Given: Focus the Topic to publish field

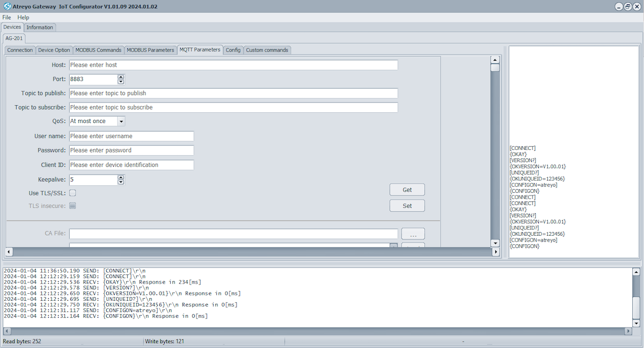Looking at the screenshot, I should [233, 93].
